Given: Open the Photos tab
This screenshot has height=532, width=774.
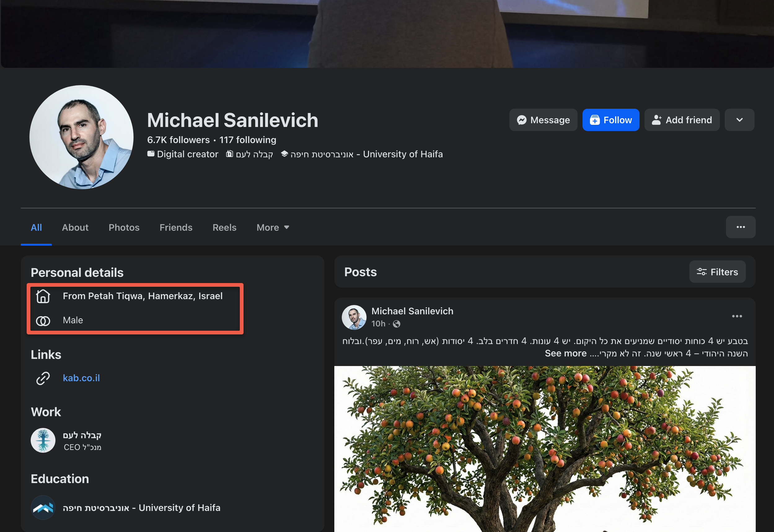Looking at the screenshot, I should click(x=124, y=227).
